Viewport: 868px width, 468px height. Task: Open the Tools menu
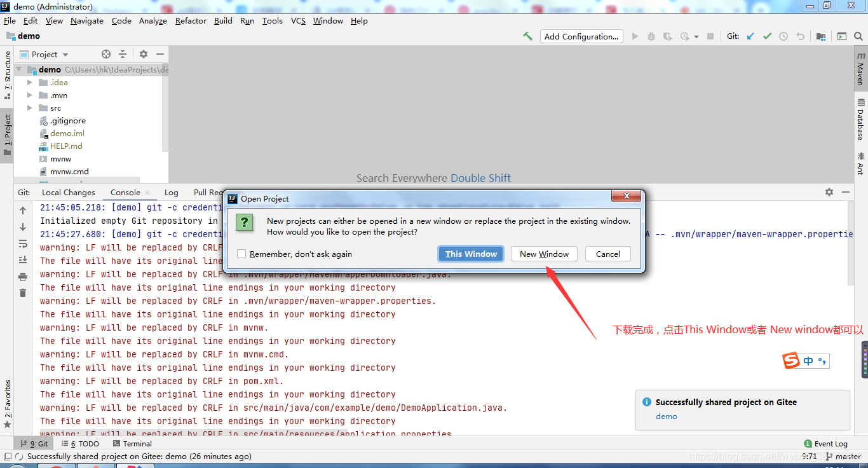coord(272,20)
